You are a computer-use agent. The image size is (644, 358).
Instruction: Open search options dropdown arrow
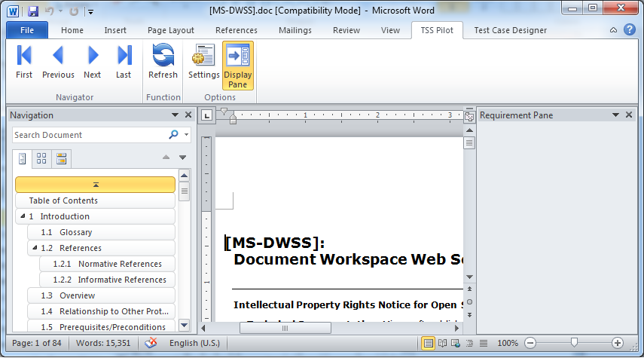(x=187, y=135)
